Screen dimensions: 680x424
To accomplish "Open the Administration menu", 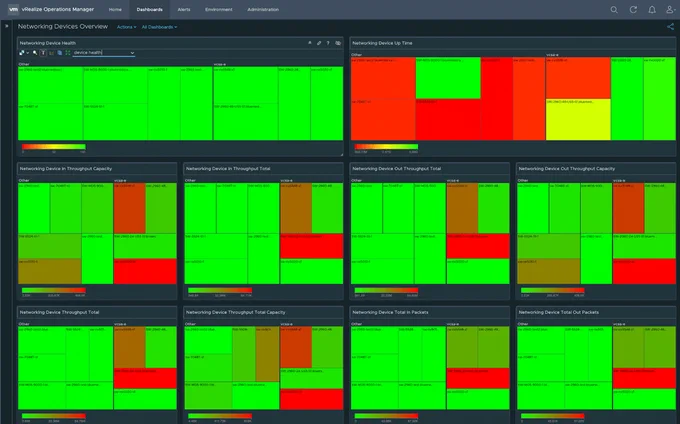I will [x=263, y=10].
